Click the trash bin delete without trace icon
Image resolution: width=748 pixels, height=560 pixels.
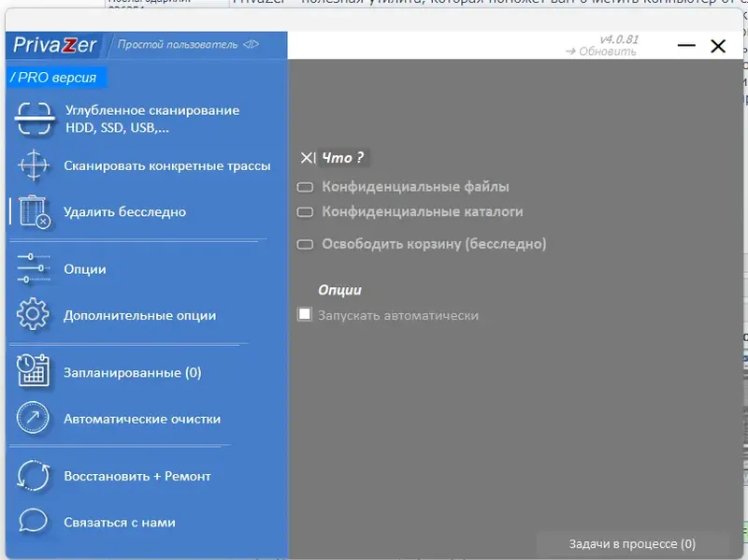pyautogui.click(x=34, y=211)
